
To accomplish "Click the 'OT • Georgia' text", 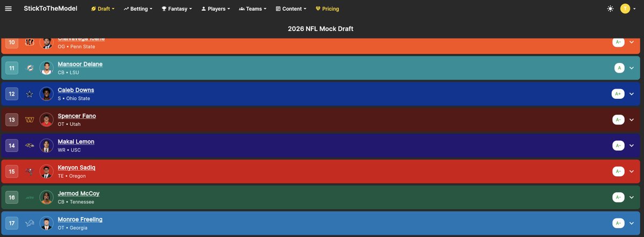I will (x=72, y=228).
